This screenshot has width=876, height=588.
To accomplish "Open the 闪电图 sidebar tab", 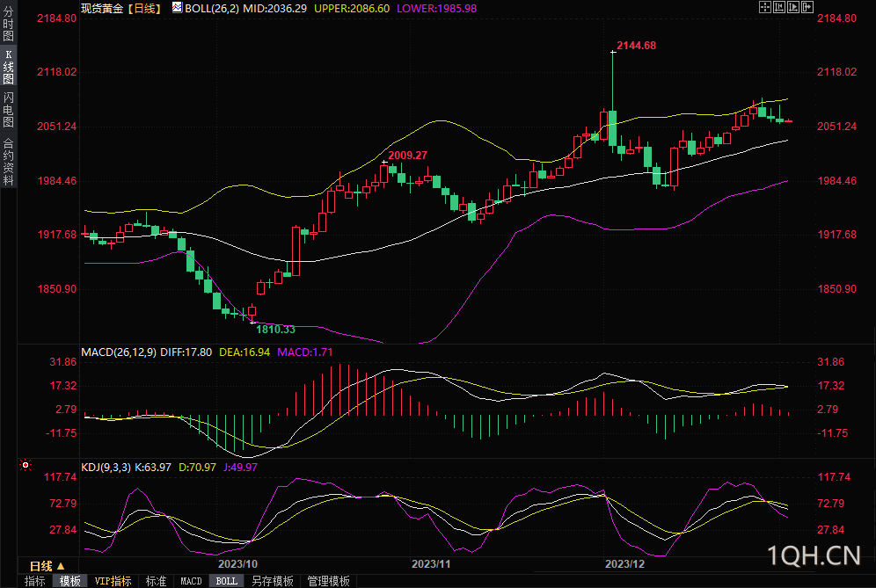I will [8, 110].
